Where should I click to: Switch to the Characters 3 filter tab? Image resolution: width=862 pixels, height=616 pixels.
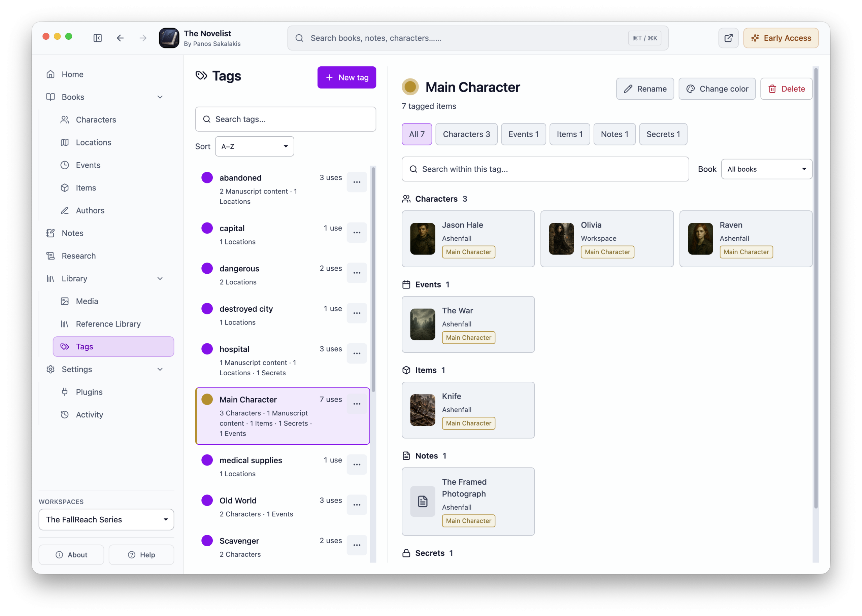pyautogui.click(x=466, y=134)
